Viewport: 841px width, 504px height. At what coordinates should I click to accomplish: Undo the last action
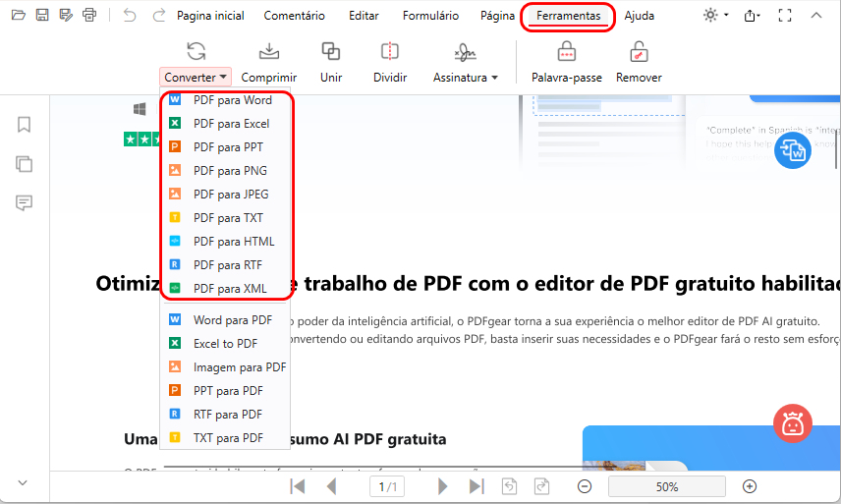click(130, 15)
